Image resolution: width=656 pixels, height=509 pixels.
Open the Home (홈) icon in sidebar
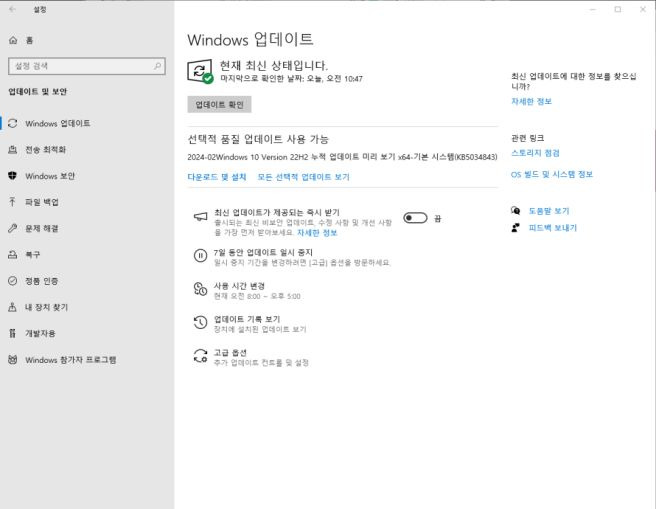point(13,40)
